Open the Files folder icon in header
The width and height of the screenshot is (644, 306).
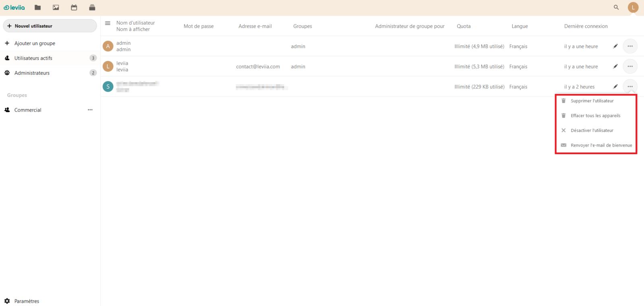click(x=37, y=8)
